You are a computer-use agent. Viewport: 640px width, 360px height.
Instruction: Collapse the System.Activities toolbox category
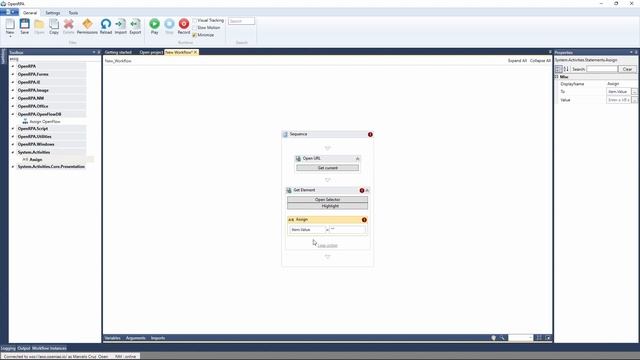[13, 152]
